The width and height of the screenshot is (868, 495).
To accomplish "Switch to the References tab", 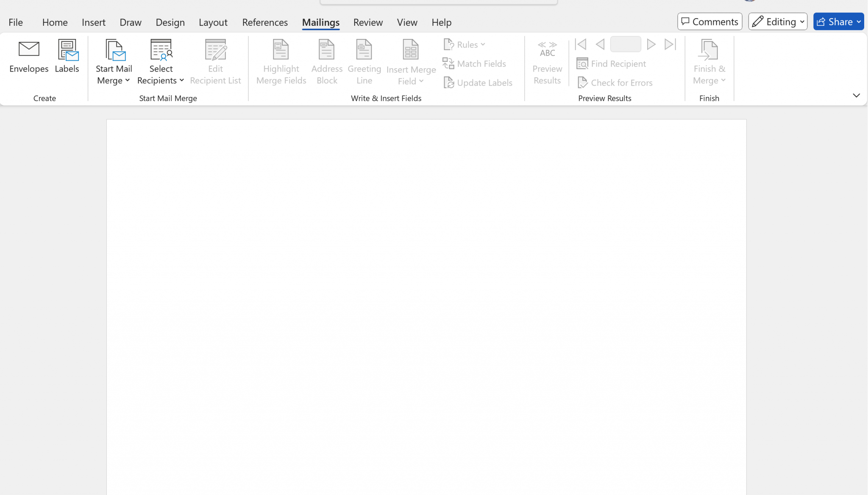I will click(265, 22).
